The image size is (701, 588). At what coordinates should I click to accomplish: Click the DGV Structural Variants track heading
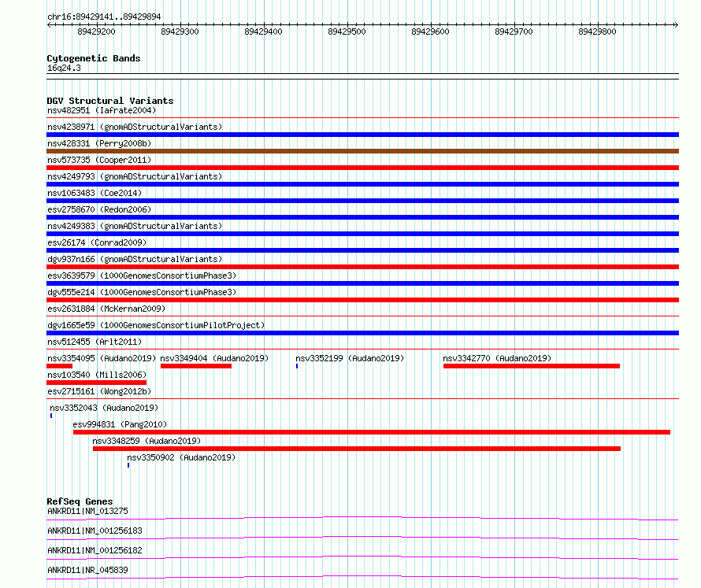110,101
